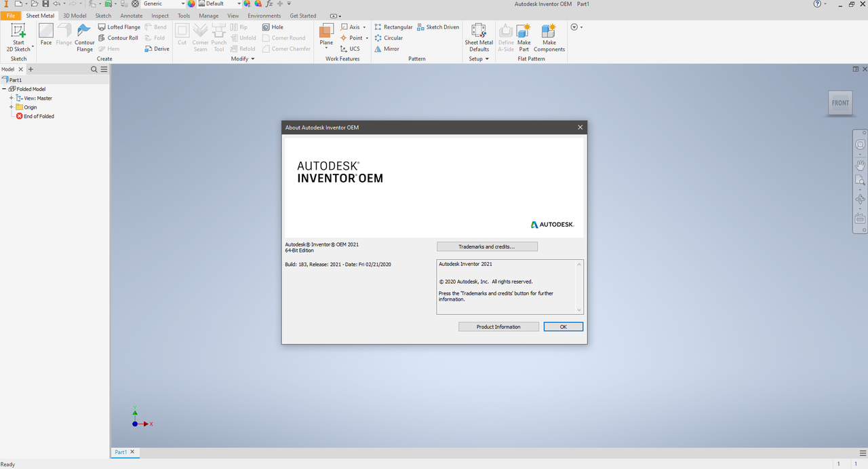The width and height of the screenshot is (868, 469).
Task: Click the Trademarks and credits button
Action: [487, 246]
